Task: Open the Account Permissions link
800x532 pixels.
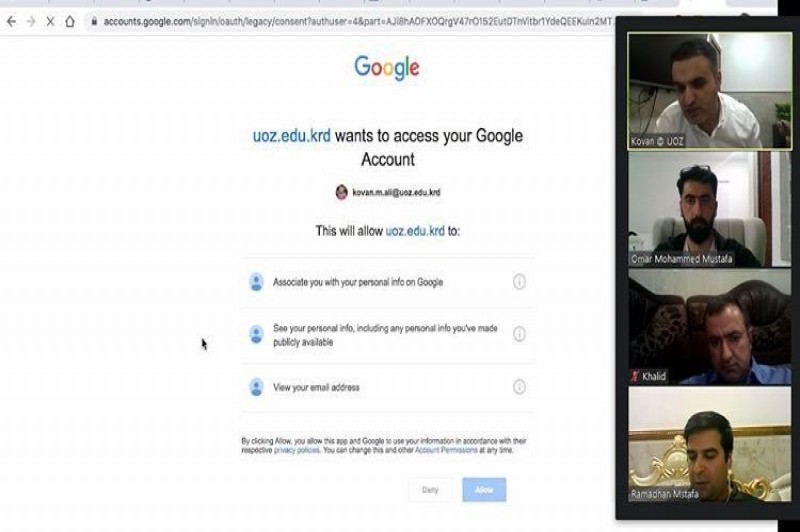Action: pos(446,450)
